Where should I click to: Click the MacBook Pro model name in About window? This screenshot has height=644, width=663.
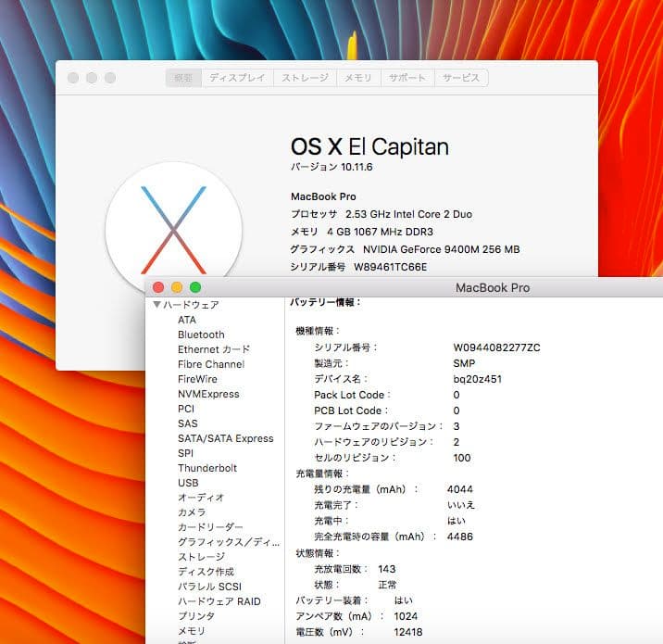point(323,196)
